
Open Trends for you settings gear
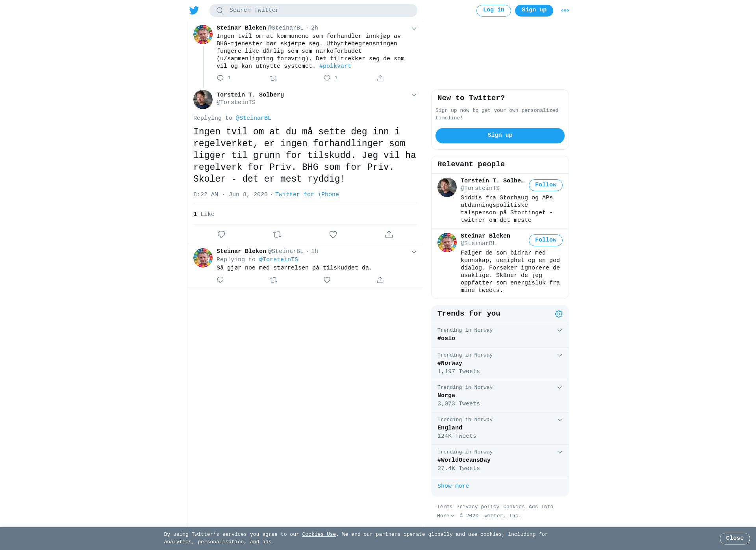(559, 314)
